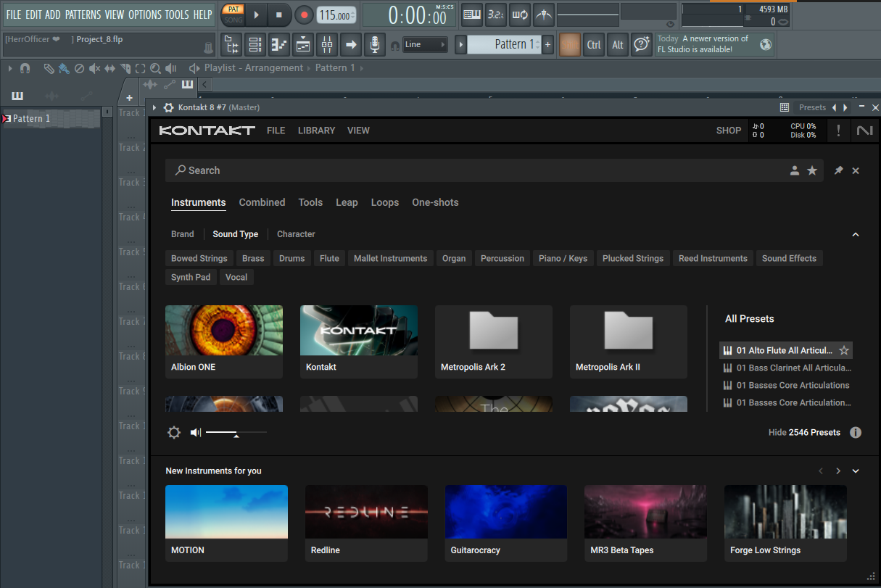This screenshot has width=881, height=588.
Task: Switch to the Loops tab
Action: pos(385,202)
